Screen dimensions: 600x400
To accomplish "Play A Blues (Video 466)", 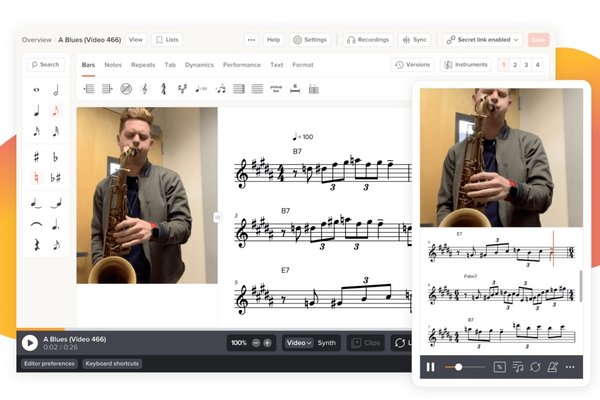I will click(x=29, y=343).
